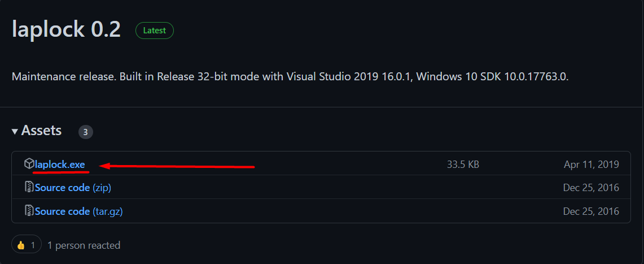The height and width of the screenshot is (264, 644).
Task: Click the thumbs up reaction emoji
Action: pyautogui.click(x=21, y=245)
